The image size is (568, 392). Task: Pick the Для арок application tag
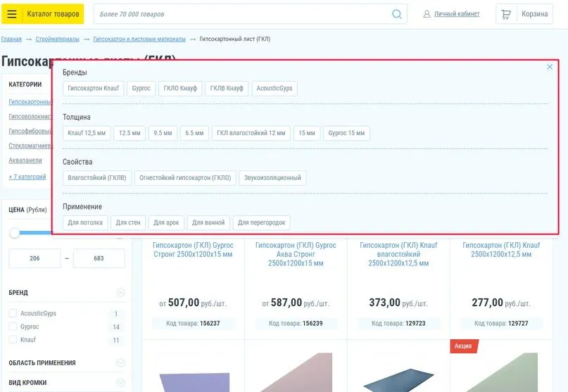tap(166, 222)
